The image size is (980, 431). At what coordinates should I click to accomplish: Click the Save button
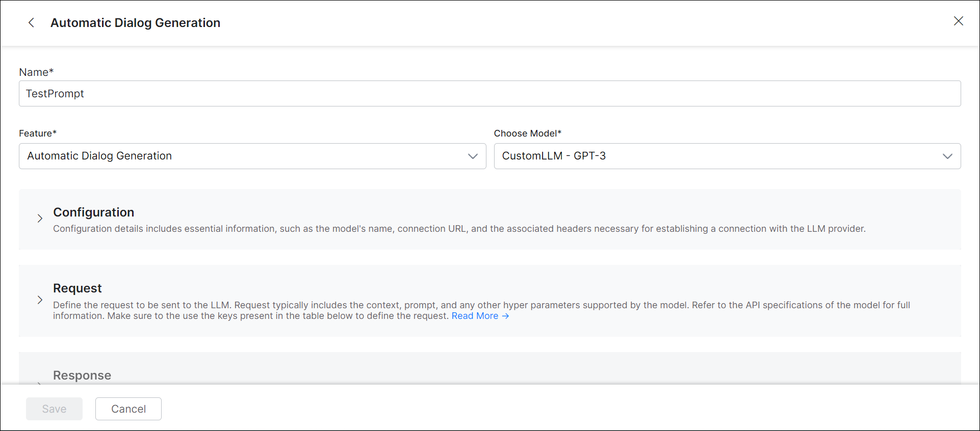(54, 409)
